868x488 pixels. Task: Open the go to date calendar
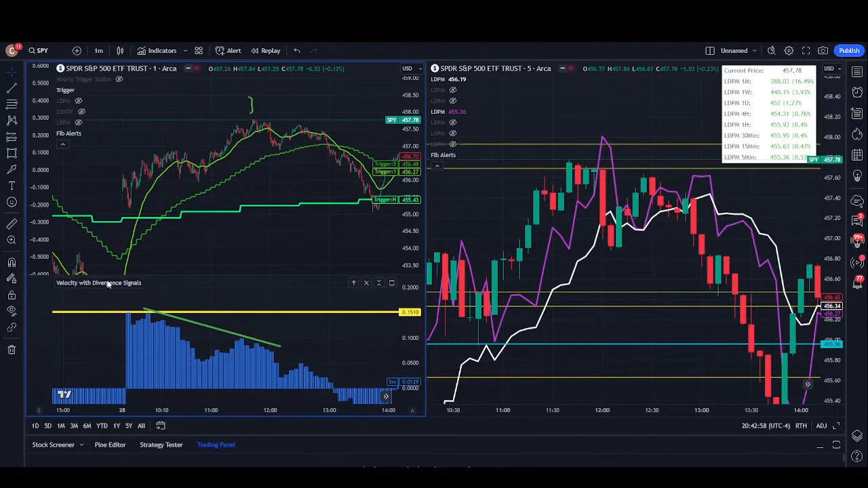pyautogui.click(x=161, y=426)
